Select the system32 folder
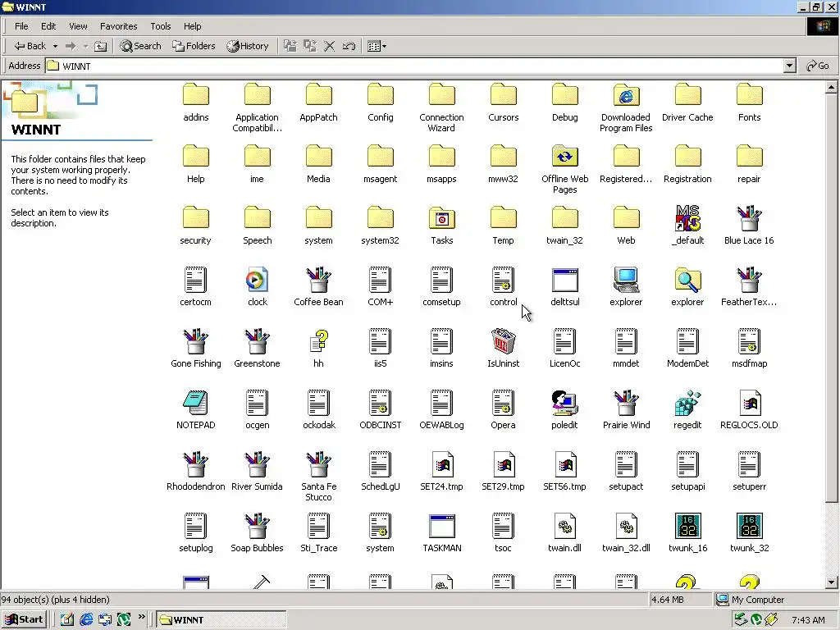The width and height of the screenshot is (840, 630). [380, 218]
